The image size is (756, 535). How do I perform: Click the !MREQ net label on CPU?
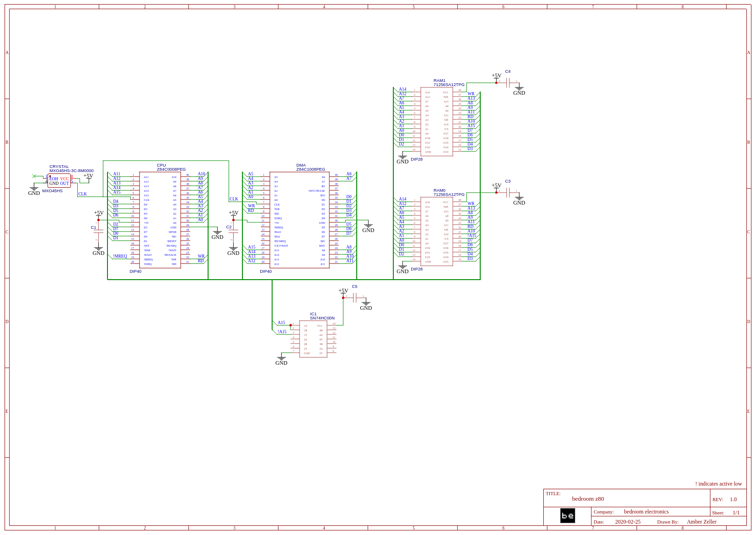click(120, 256)
